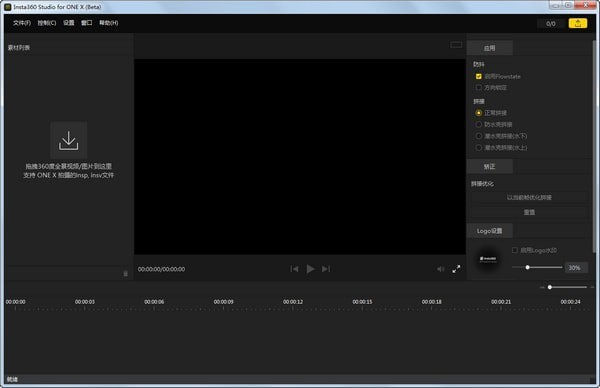Disable the 启用Flowstate checkbox
The image size is (600, 388).
point(478,77)
